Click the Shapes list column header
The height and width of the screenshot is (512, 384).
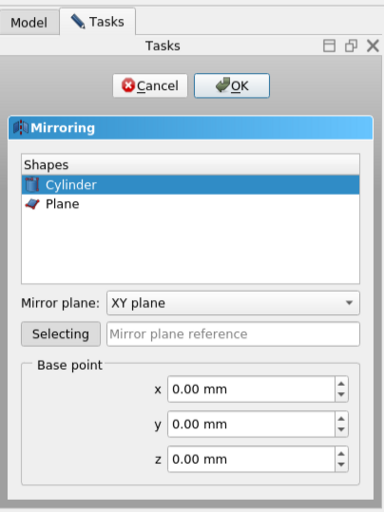point(190,165)
